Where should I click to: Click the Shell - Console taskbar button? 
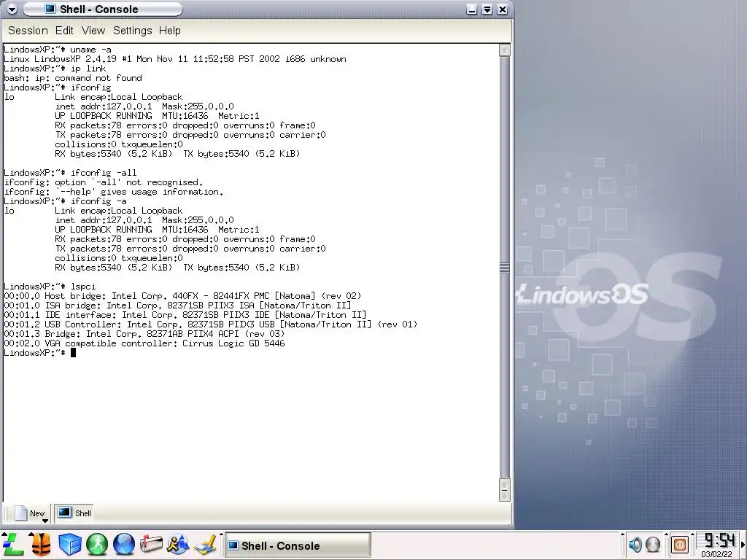(298, 545)
